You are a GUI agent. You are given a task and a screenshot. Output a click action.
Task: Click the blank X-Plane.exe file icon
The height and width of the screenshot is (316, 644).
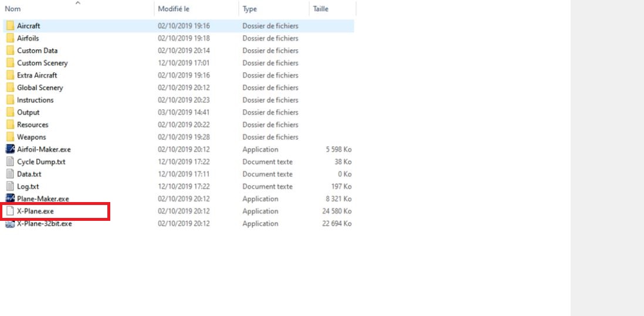pyautogui.click(x=11, y=211)
